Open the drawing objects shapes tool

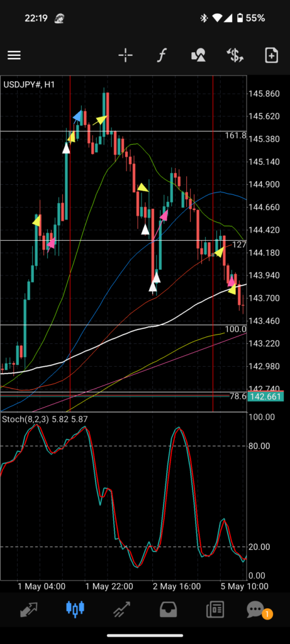pyautogui.click(x=198, y=55)
